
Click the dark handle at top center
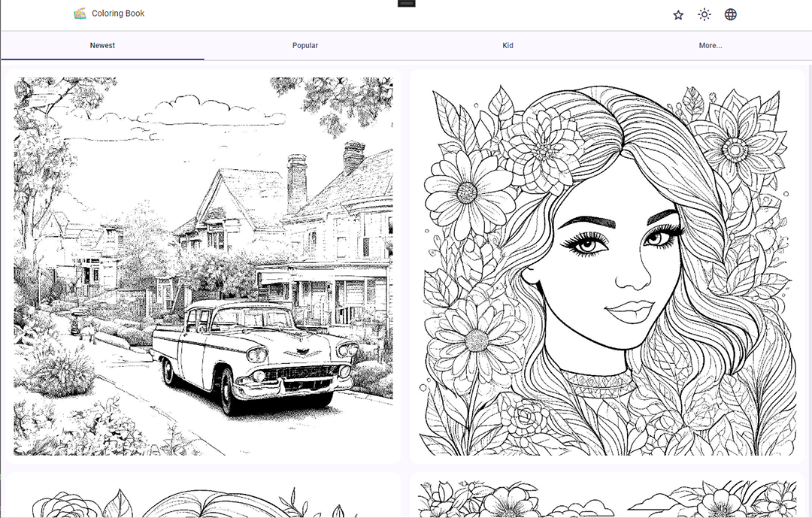coord(406,4)
